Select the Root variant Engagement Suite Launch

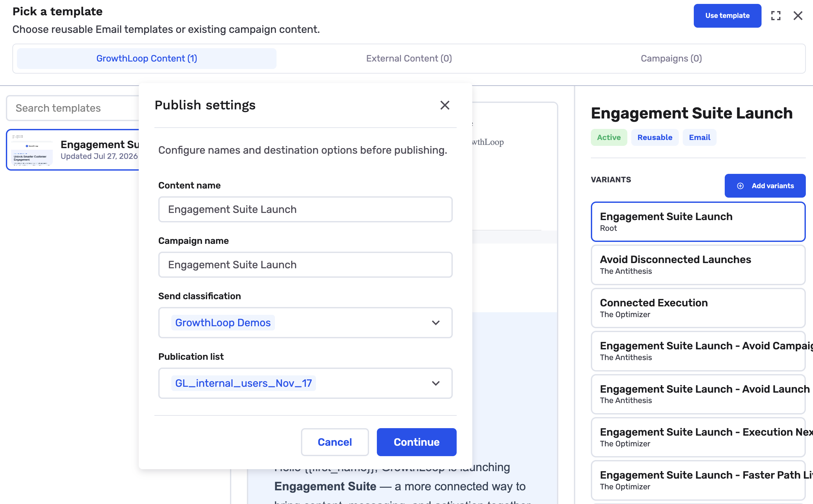698,222
